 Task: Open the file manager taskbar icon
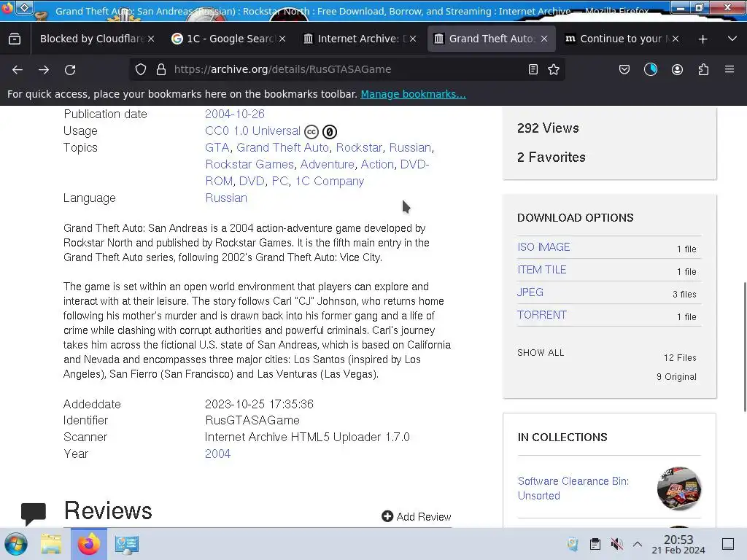tap(51, 544)
